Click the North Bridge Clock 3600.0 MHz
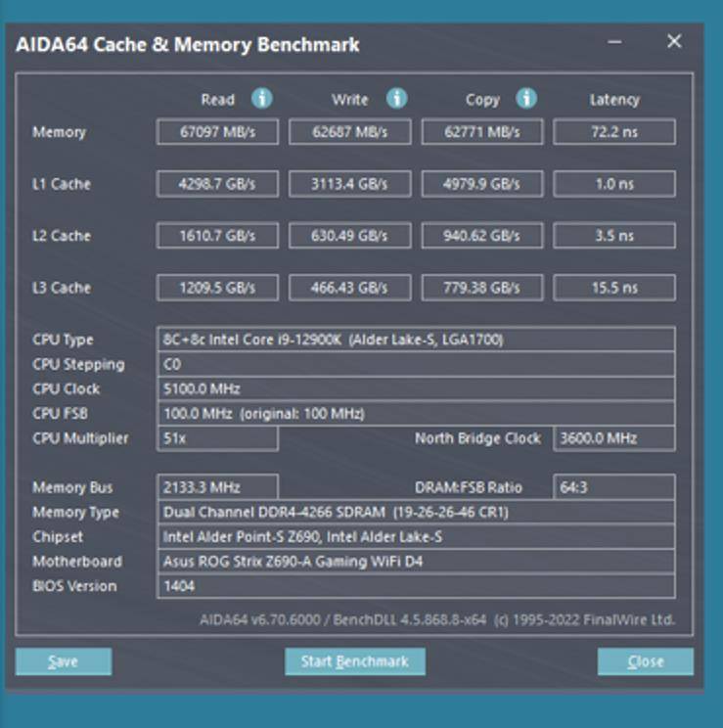 pyautogui.click(x=614, y=438)
